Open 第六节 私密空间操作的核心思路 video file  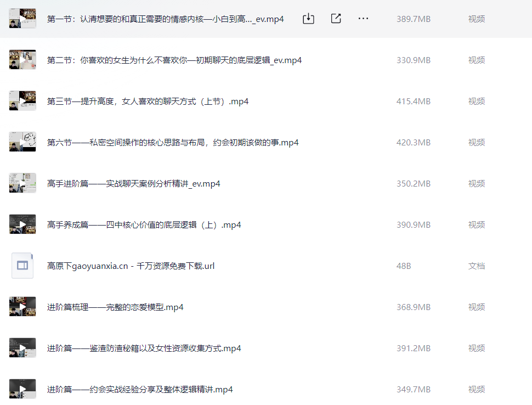[x=173, y=143]
